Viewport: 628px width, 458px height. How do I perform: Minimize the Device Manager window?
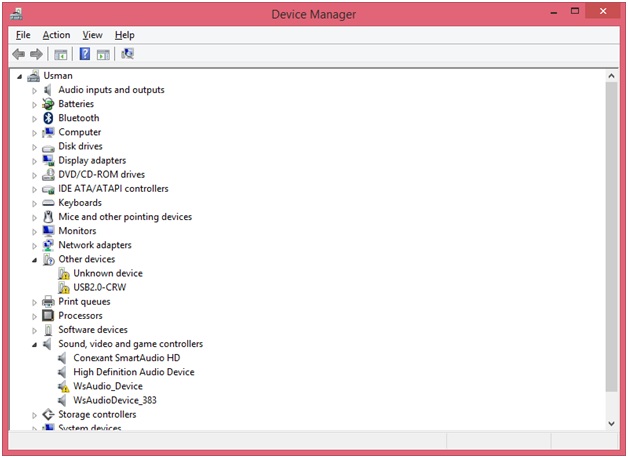(554, 12)
